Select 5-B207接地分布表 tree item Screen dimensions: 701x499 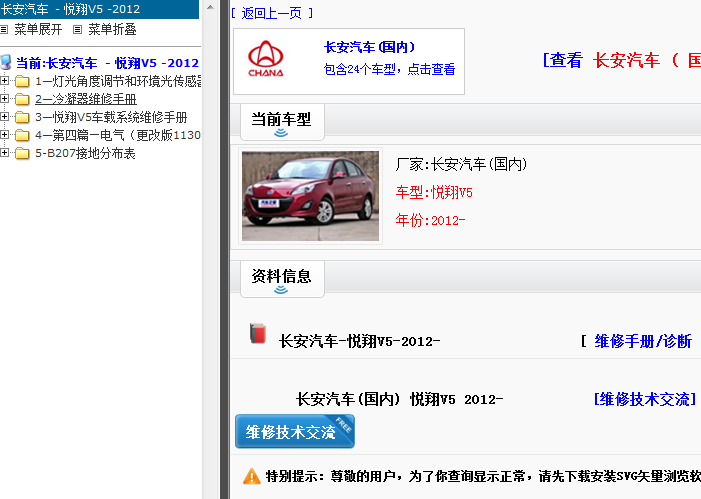click(85, 154)
